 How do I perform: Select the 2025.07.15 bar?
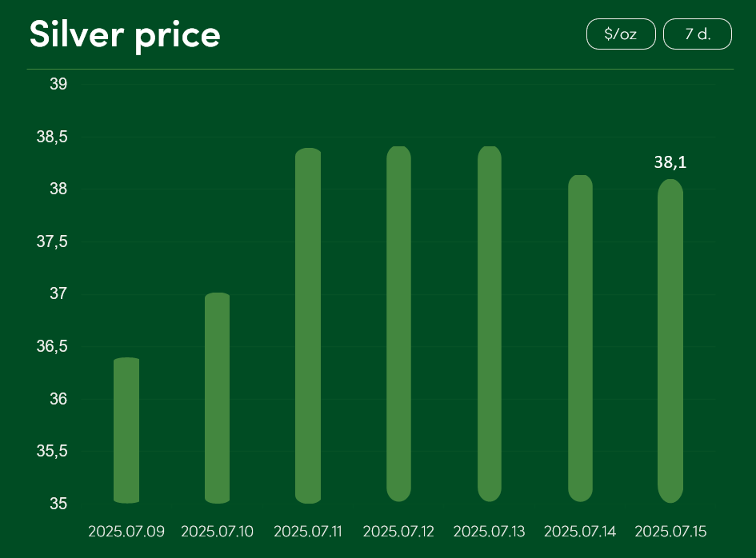click(x=670, y=341)
